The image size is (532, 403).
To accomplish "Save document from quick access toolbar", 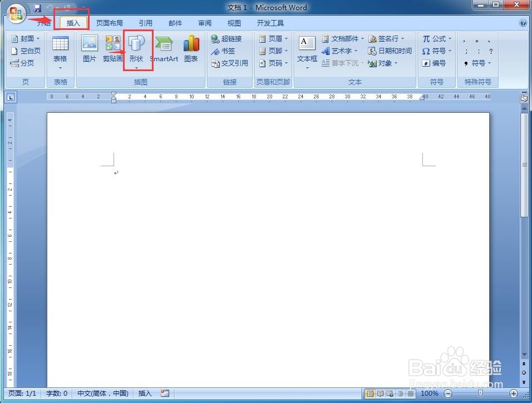I will pyautogui.click(x=37, y=8).
